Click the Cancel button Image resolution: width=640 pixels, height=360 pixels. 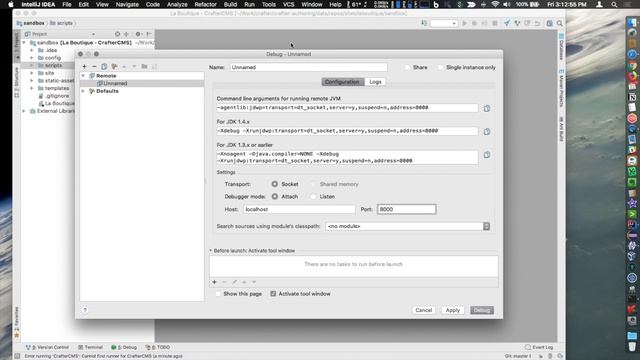pyautogui.click(x=423, y=310)
